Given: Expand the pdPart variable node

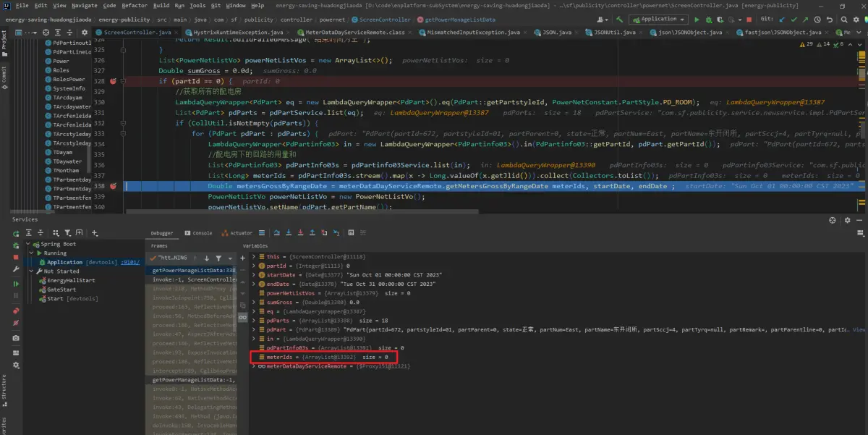Looking at the screenshot, I should (x=254, y=329).
